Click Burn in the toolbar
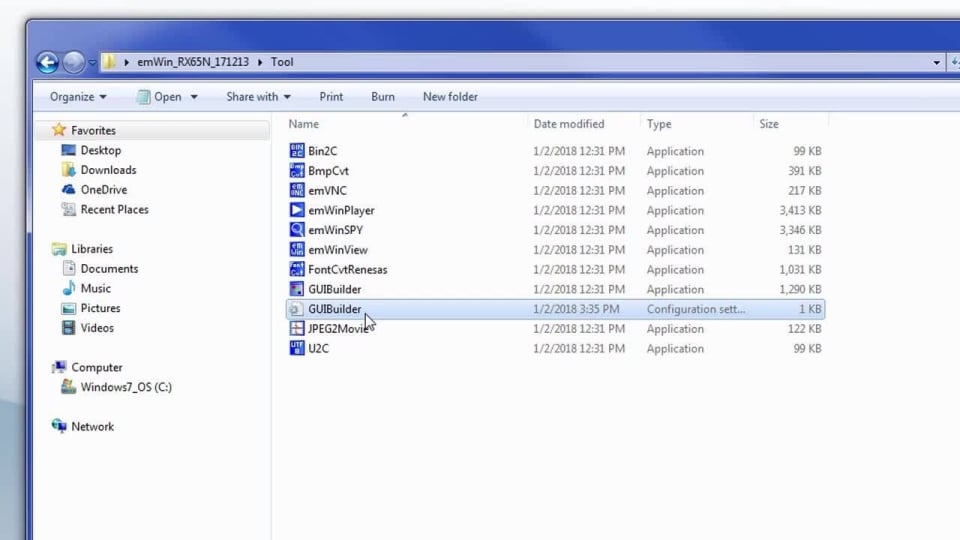The height and width of the screenshot is (540, 960). coord(382,97)
